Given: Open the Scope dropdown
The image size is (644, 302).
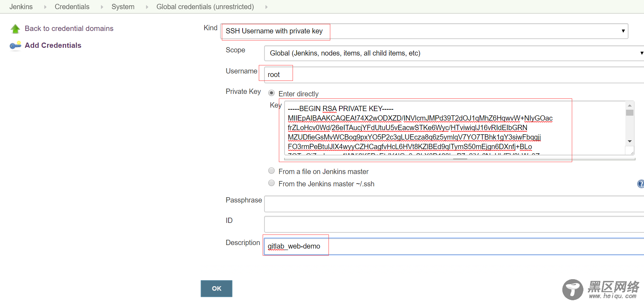Looking at the screenshot, I should (x=454, y=53).
